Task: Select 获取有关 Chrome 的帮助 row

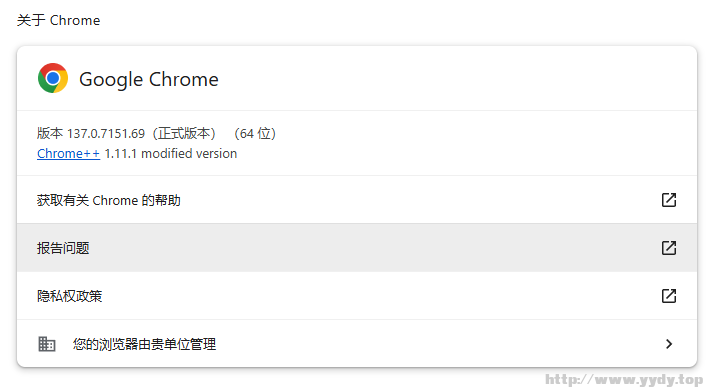Action: pos(357,200)
